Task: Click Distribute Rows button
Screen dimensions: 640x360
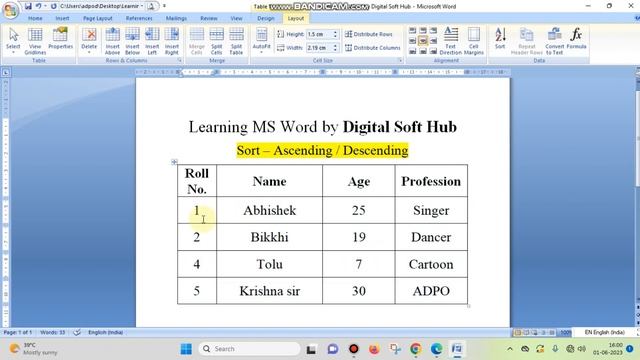Action: [369, 34]
